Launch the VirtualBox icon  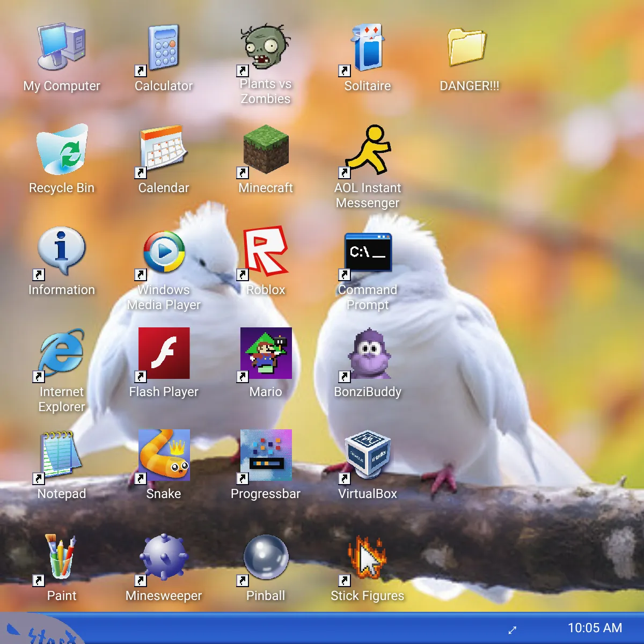point(368,455)
